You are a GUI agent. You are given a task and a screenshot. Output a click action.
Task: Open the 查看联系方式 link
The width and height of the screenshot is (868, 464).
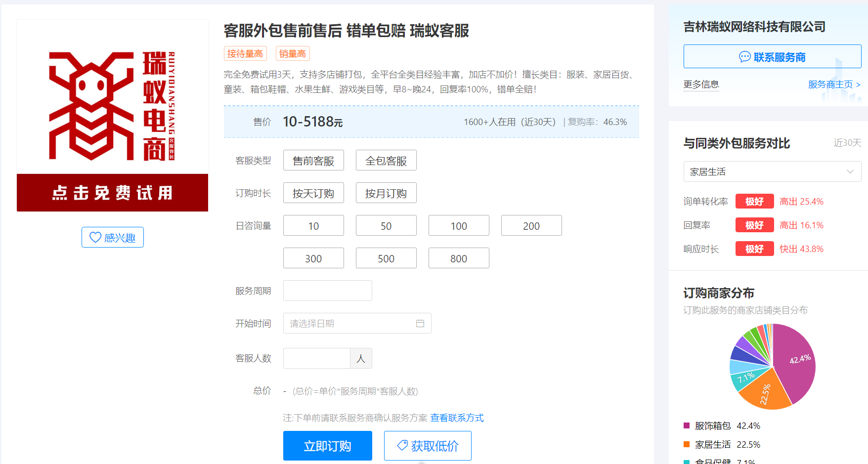point(457,418)
